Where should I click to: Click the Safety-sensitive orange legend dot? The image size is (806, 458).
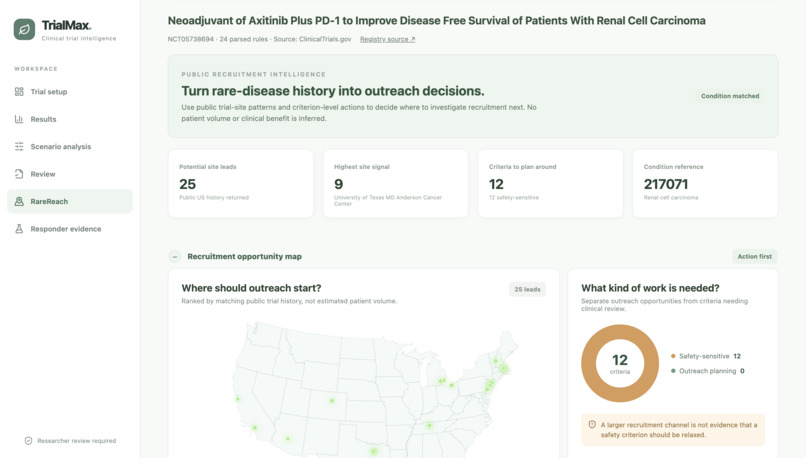(673, 356)
